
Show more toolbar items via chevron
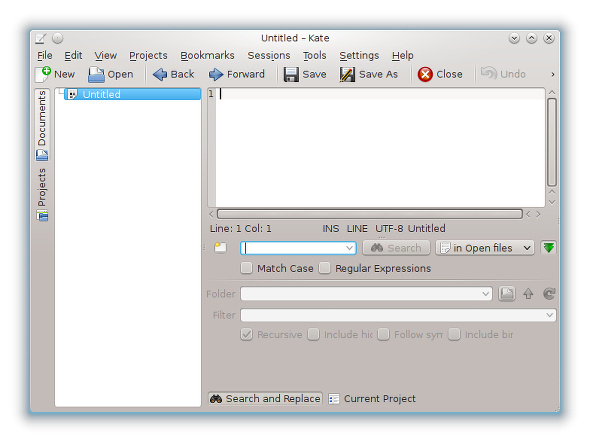coord(552,74)
